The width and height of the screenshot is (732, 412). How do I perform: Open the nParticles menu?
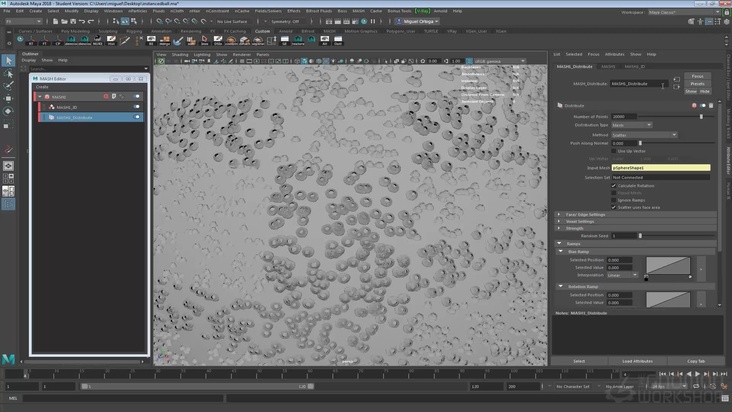pos(137,11)
